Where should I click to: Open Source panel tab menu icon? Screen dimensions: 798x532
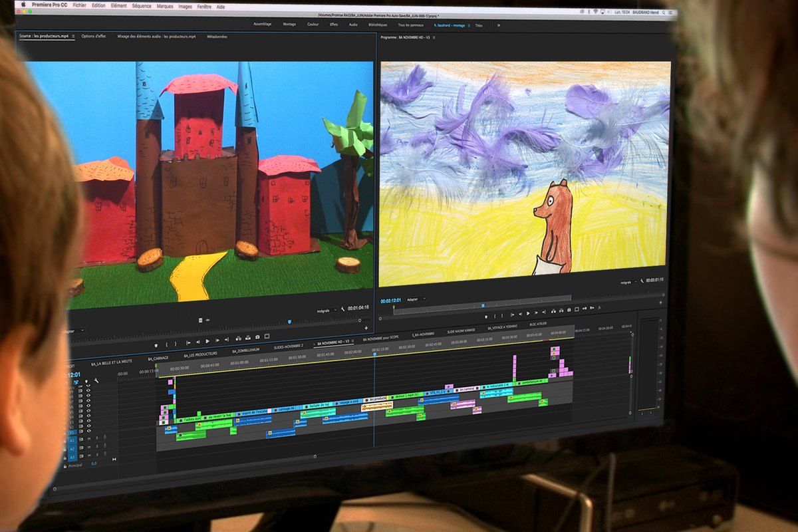coord(73,36)
